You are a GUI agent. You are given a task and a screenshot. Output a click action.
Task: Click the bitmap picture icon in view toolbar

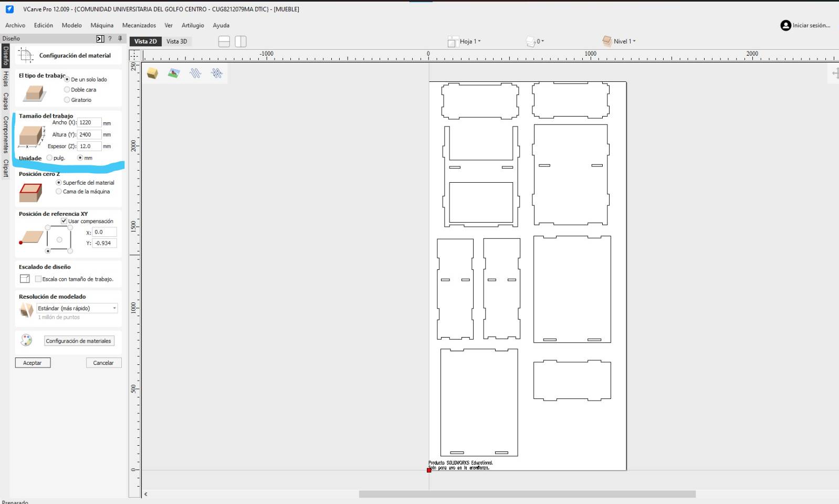(x=174, y=73)
